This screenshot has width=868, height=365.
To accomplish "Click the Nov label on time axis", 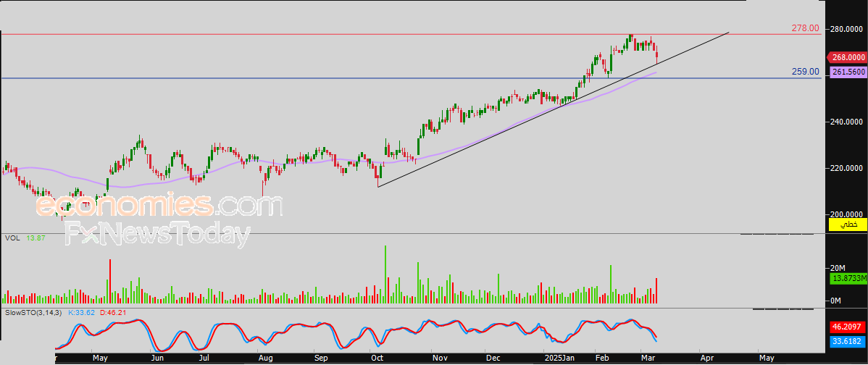I will click(x=440, y=358).
